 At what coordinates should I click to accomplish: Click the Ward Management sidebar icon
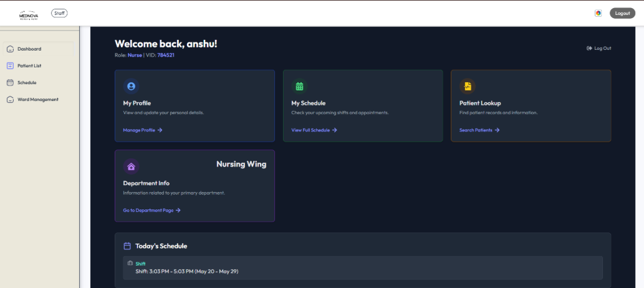point(11,99)
